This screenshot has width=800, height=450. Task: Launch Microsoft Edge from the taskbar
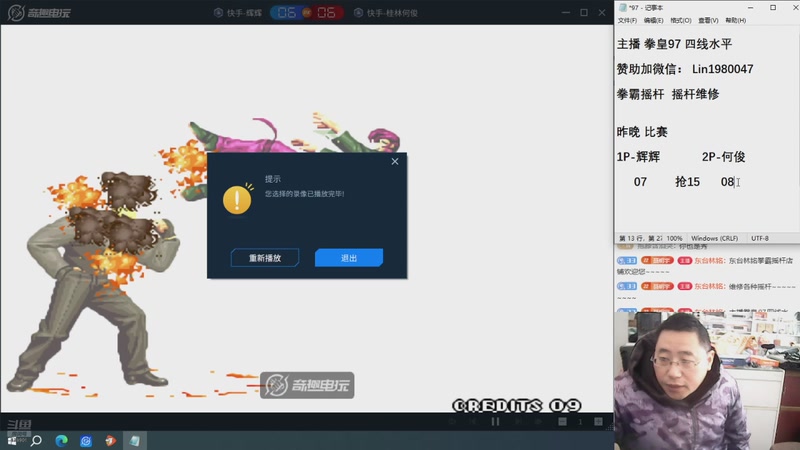[61, 440]
